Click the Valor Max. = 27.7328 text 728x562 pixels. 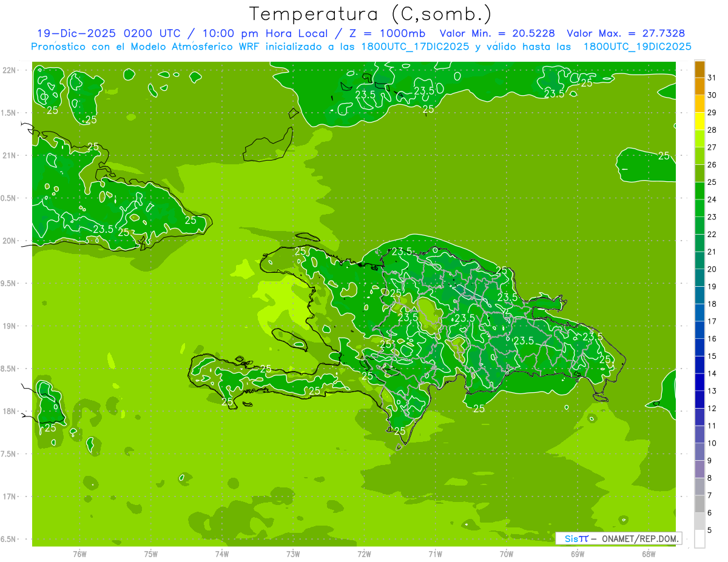(x=626, y=33)
